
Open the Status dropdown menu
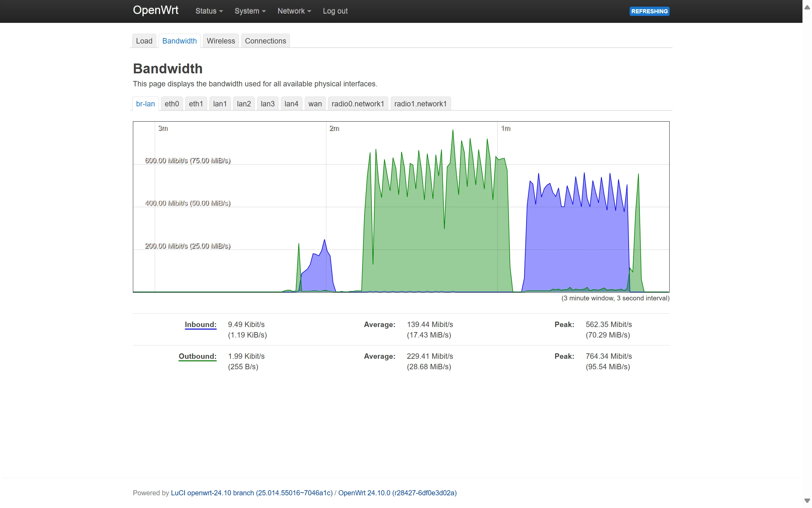[209, 11]
